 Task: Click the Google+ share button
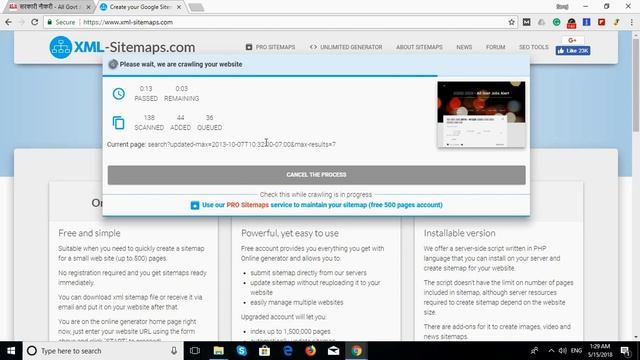coord(572,40)
